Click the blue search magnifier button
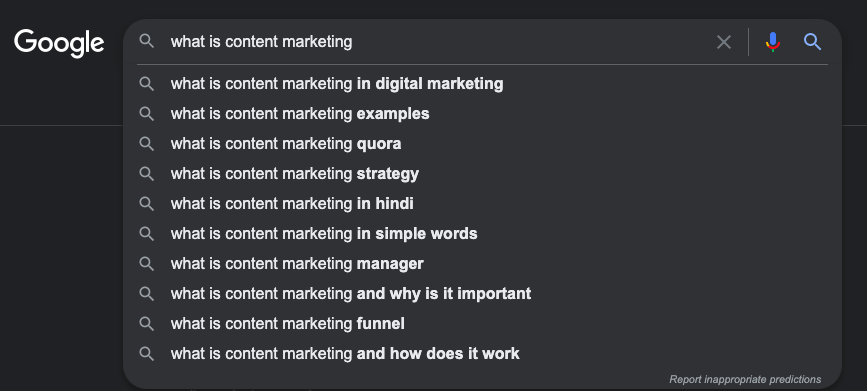 point(812,41)
